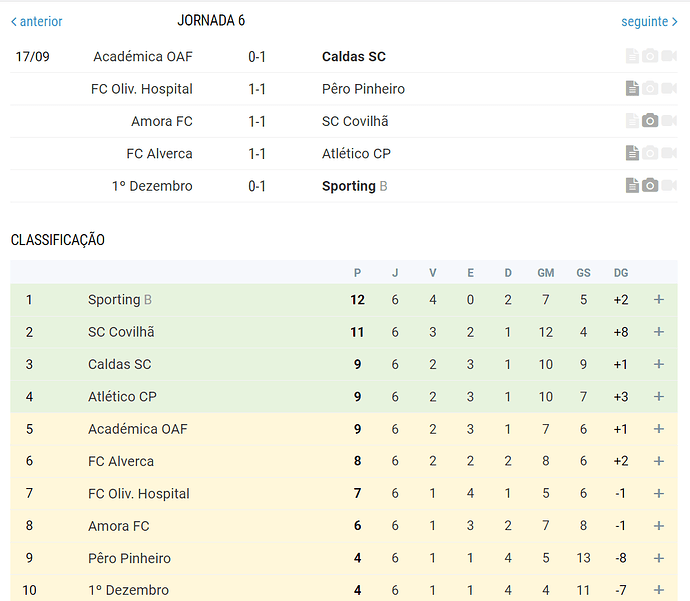690x601 pixels.
Task: Expand FC Alverca standings row details
Action: coord(659,461)
